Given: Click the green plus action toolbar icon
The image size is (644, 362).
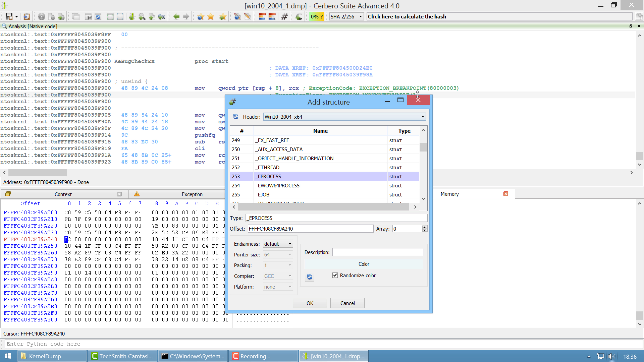Looking at the screenshot, I should coord(299,16).
